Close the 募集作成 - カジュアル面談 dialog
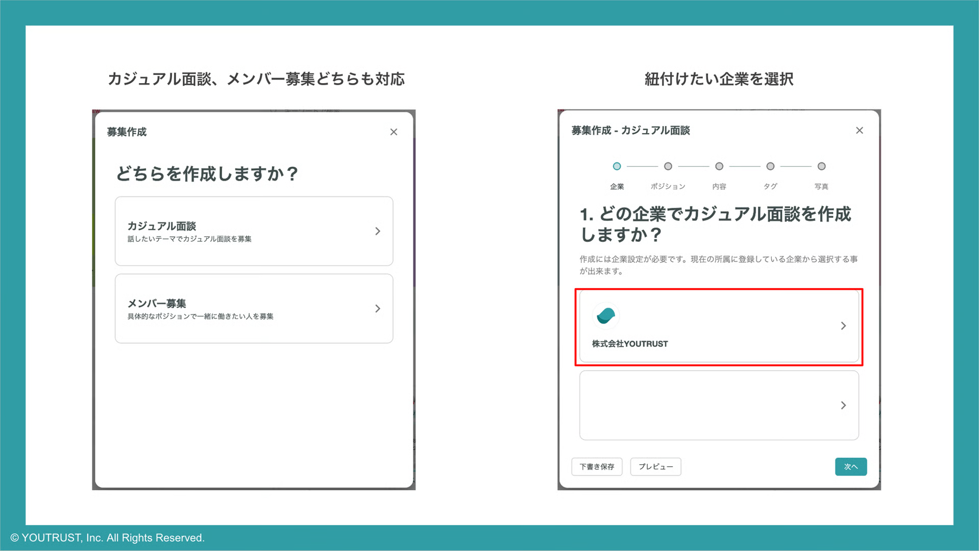This screenshot has width=980, height=551. pos(860,130)
